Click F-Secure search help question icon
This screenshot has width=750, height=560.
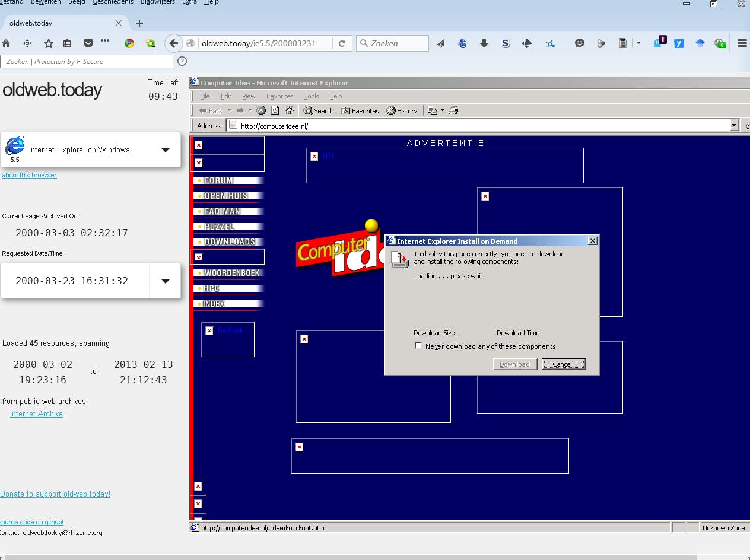(x=182, y=61)
